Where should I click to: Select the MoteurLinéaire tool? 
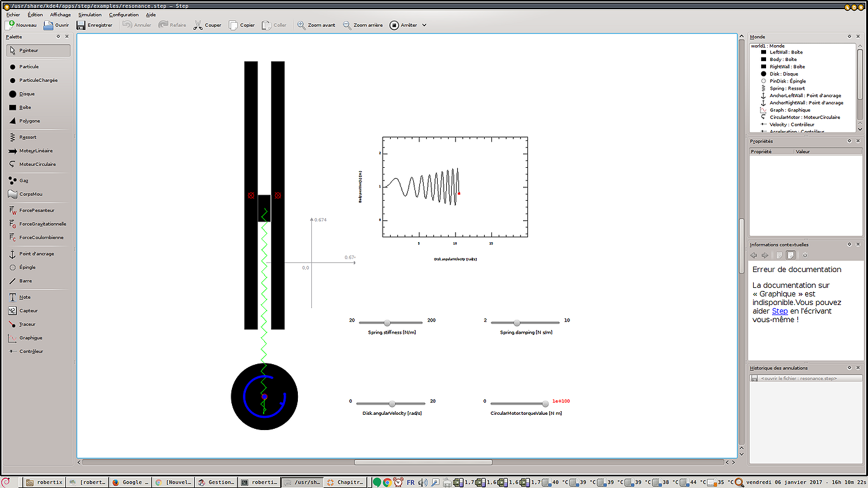pos(38,151)
